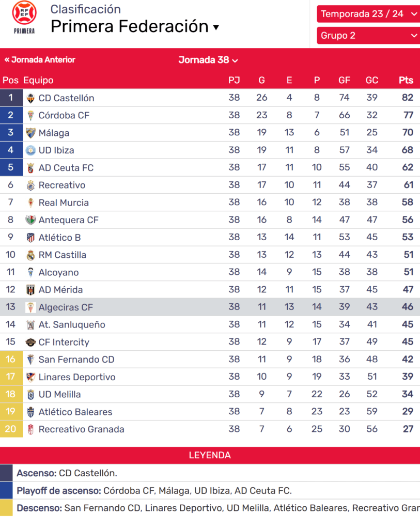420x529 pixels.
Task: Click the CF Intercity club crest
Action: tap(31, 342)
